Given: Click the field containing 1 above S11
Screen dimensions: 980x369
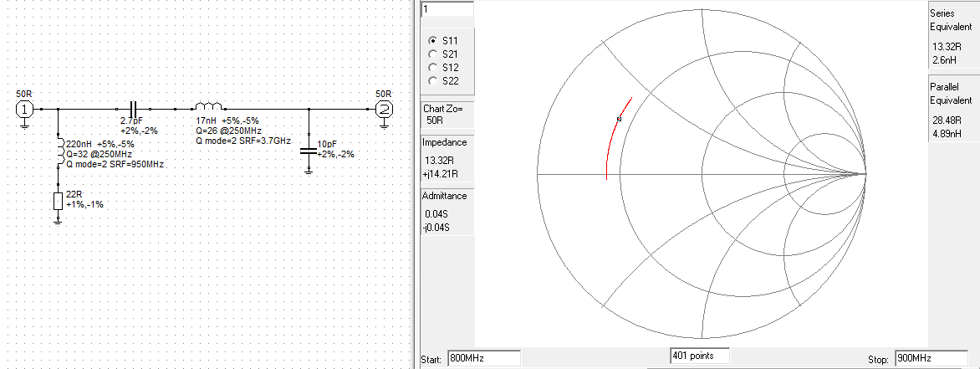Looking at the screenshot, I should click(x=447, y=8).
